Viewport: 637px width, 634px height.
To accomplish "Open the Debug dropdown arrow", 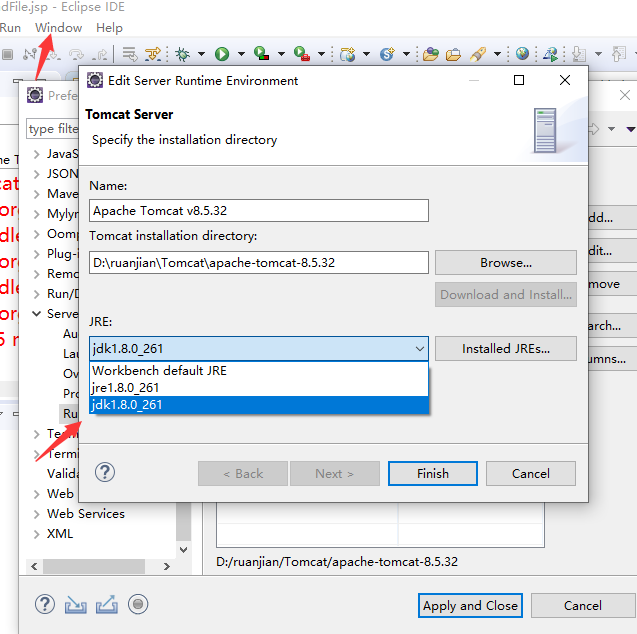I will pyautogui.click(x=201, y=54).
